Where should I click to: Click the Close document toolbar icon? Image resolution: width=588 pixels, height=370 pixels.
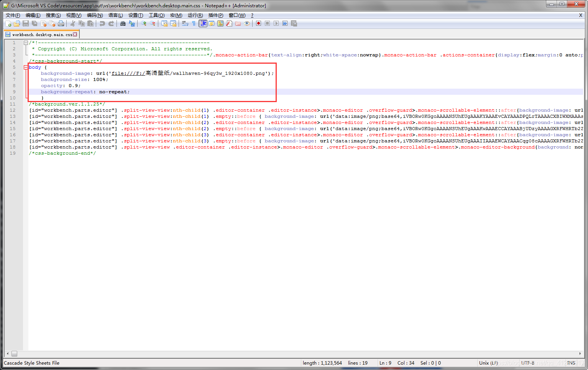(43, 23)
